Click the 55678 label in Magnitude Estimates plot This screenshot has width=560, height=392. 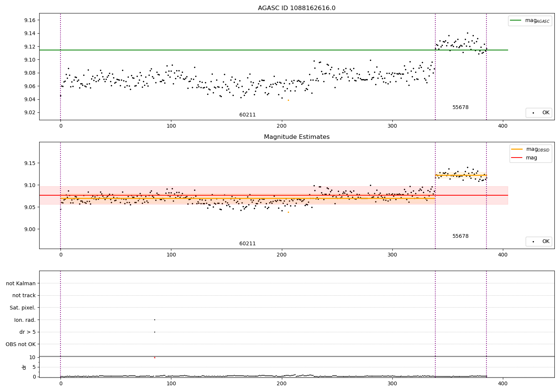[460, 236]
